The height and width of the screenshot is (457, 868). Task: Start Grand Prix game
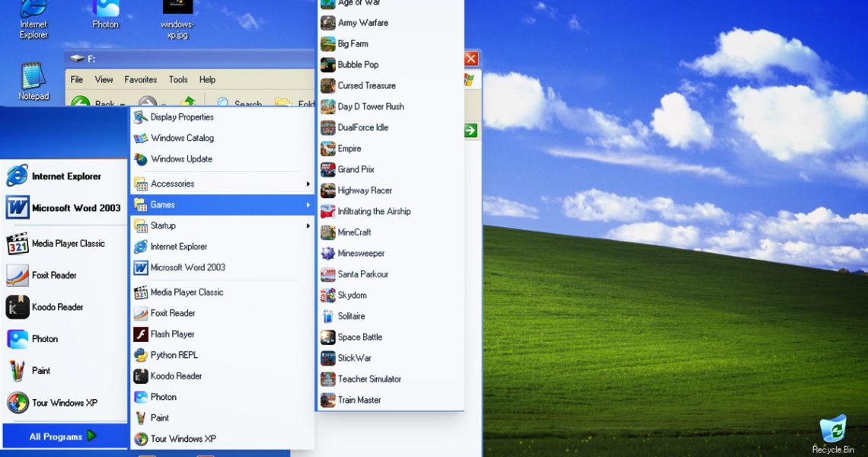391,170
